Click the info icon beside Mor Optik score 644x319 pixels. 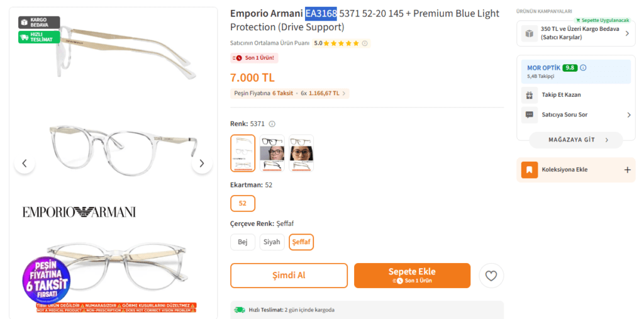(583, 67)
